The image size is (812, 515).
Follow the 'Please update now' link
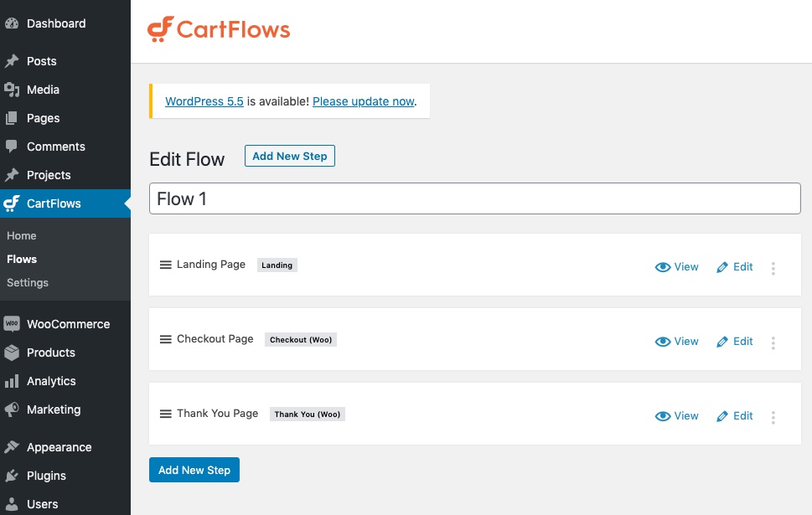click(364, 101)
